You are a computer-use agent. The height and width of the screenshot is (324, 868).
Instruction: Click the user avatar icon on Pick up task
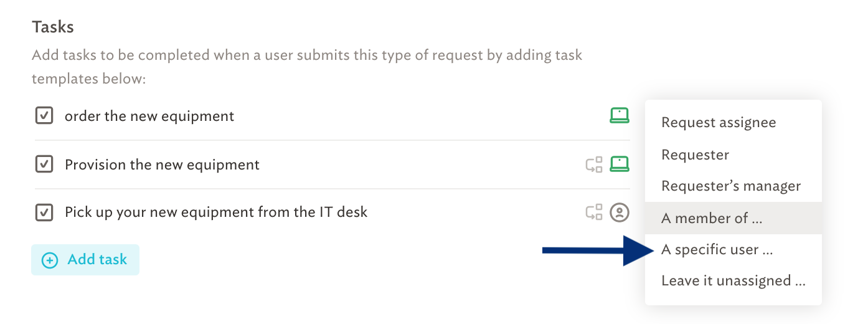click(619, 212)
